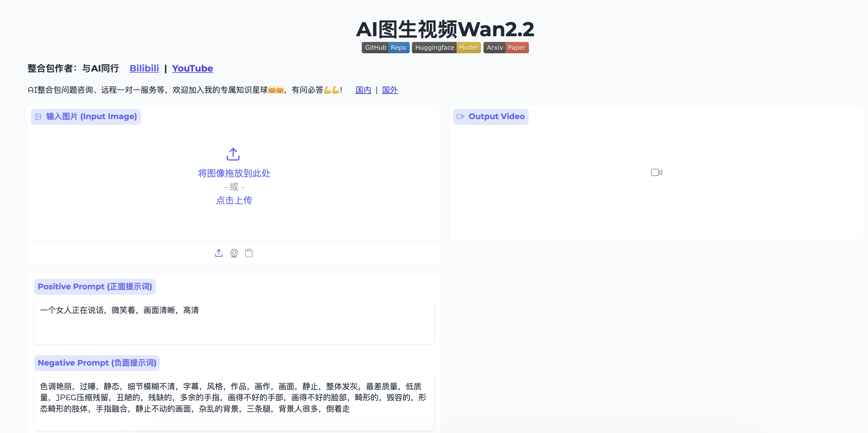Click the highlighted file upload icon in the image toolbar
The height and width of the screenshot is (433, 868).
pos(218,253)
